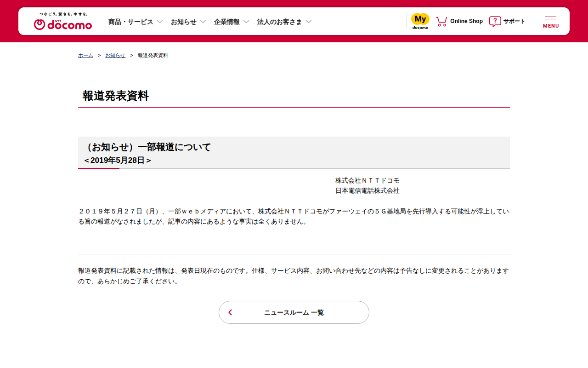The image size is (588, 368).
Task: Open the My docomo icon
Action: 420,21
